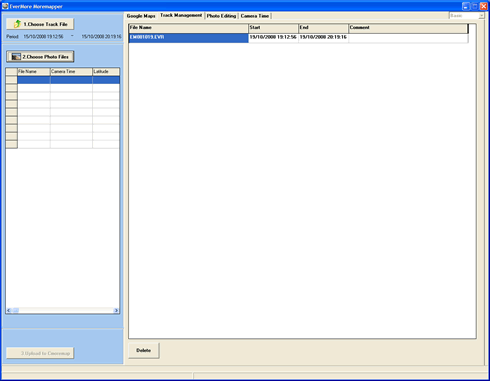Open the Camera Time tab
Screen dimensions: 490x381
tap(255, 16)
